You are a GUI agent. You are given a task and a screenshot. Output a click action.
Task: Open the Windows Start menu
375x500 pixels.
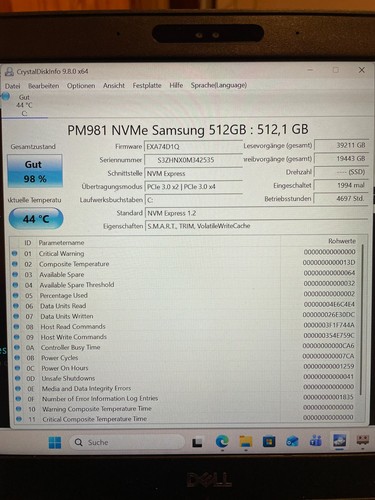click(55, 443)
